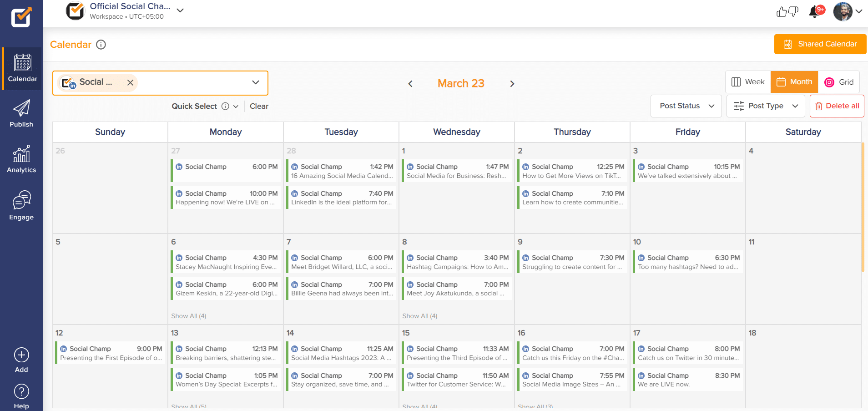Show all 4 posts on March 8
868x411 pixels.
[420, 316]
